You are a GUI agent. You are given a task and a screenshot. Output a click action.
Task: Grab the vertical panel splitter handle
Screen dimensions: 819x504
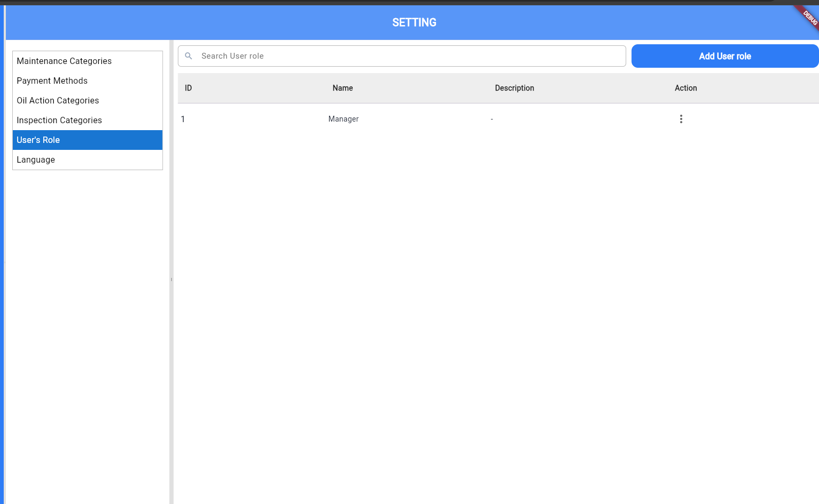[x=171, y=279]
